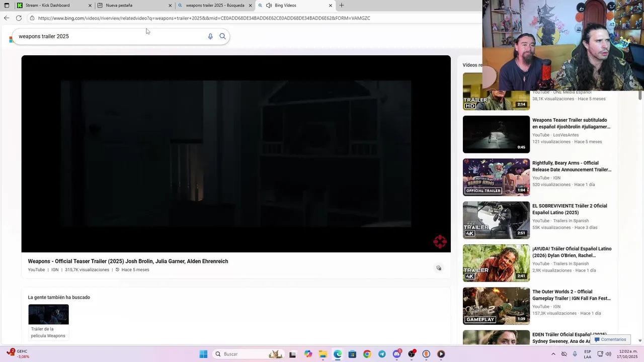Open Tráiler de la película Weapons suggestion
This screenshot has width=644, height=362.
pyautogui.click(x=48, y=322)
